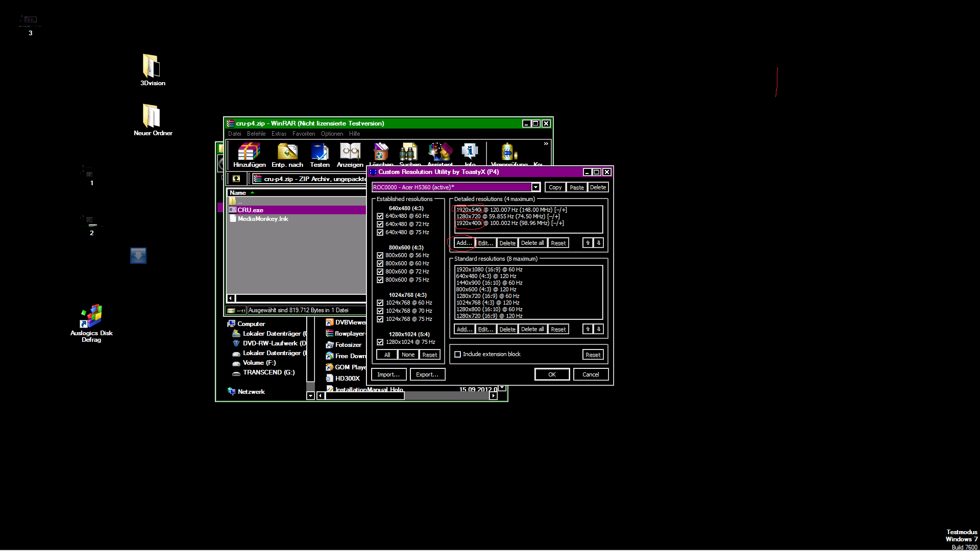This screenshot has height=551, width=980.
Task: Open the cru-p4.zip address combo in WinRAR
Action: tap(309, 179)
